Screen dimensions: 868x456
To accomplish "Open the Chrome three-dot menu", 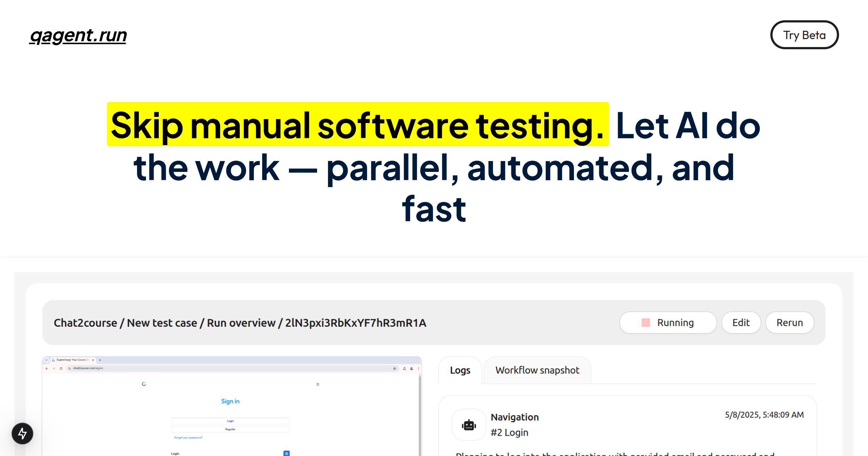I will coord(418,368).
